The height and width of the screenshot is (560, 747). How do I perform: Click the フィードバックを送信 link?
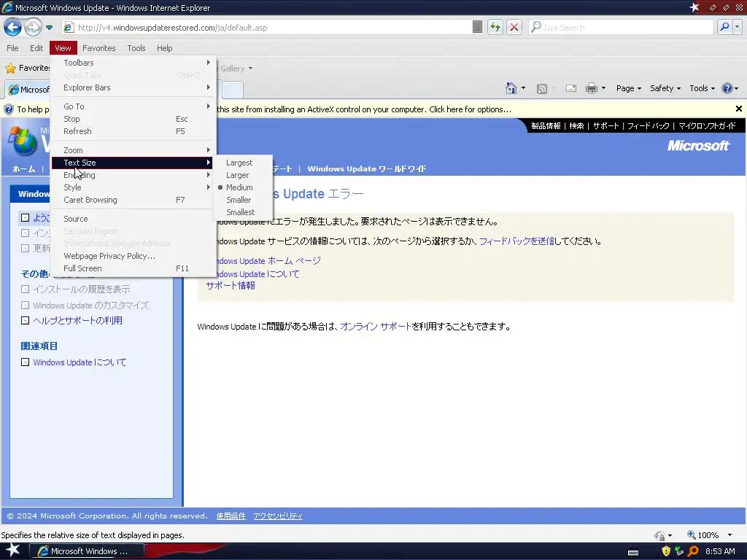click(x=517, y=241)
